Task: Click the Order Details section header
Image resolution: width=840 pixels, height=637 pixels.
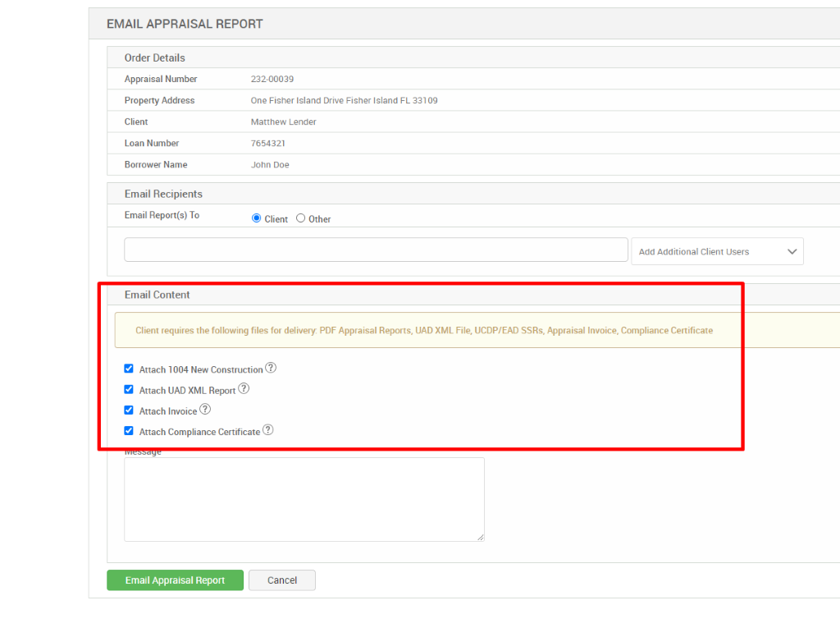Action: click(x=155, y=57)
